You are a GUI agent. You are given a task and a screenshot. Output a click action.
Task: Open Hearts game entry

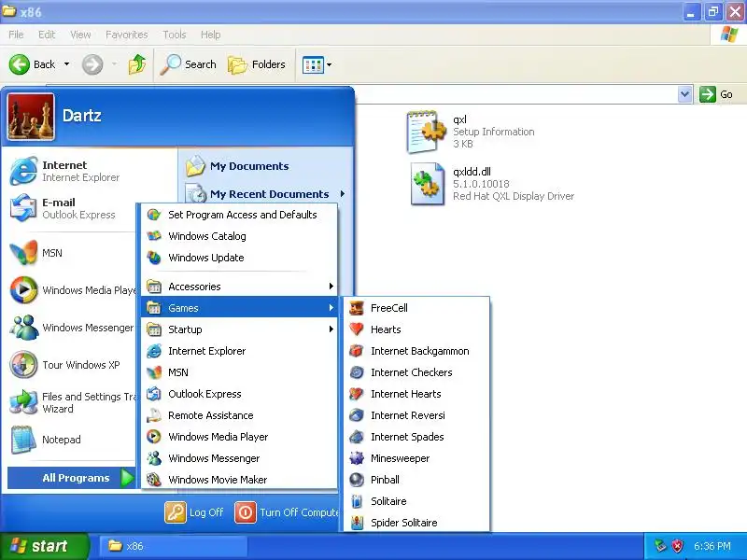416,329
